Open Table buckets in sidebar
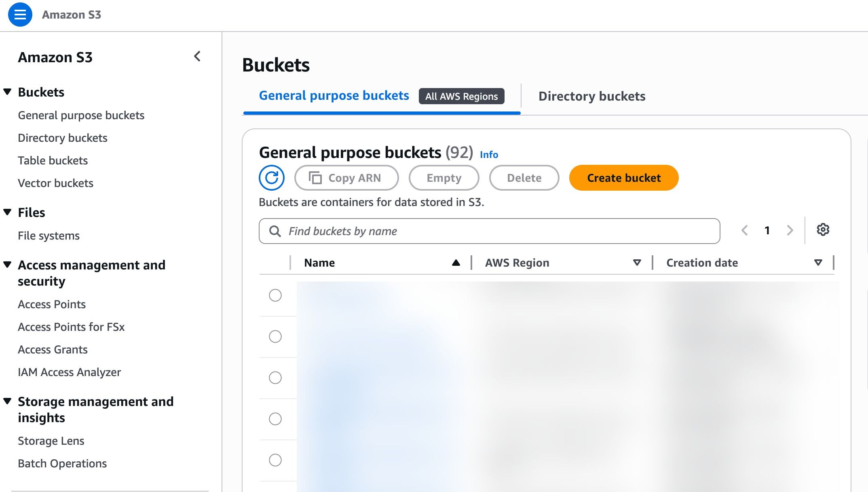Screen dimensions: 868x492 (x=53, y=161)
